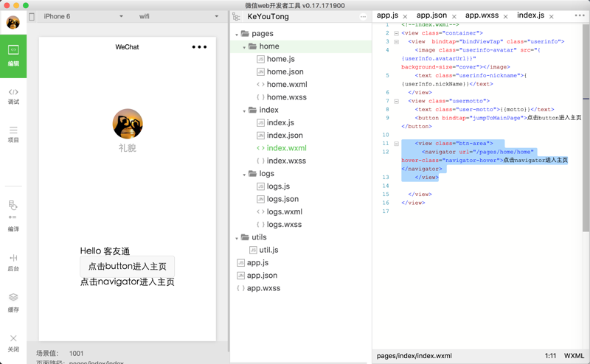Collapse the index folder
Screen dimensions: 590x364
pyautogui.click(x=244, y=111)
